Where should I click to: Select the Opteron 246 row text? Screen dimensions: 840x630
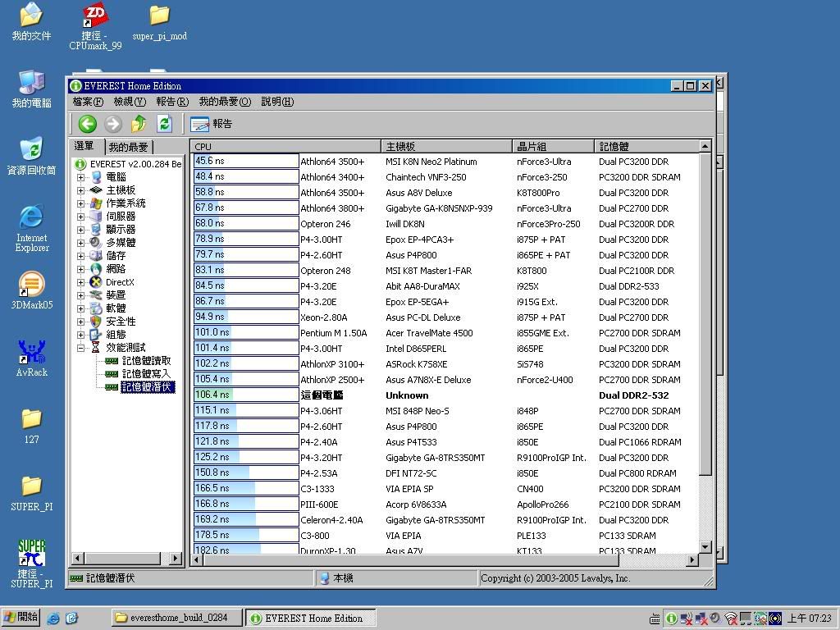click(x=325, y=224)
